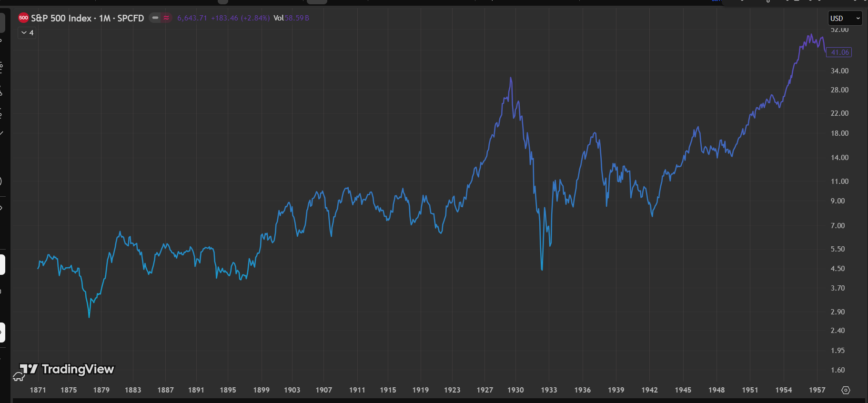The width and height of the screenshot is (868, 403).
Task: Click the 1957 time axis label
Action: point(818,390)
